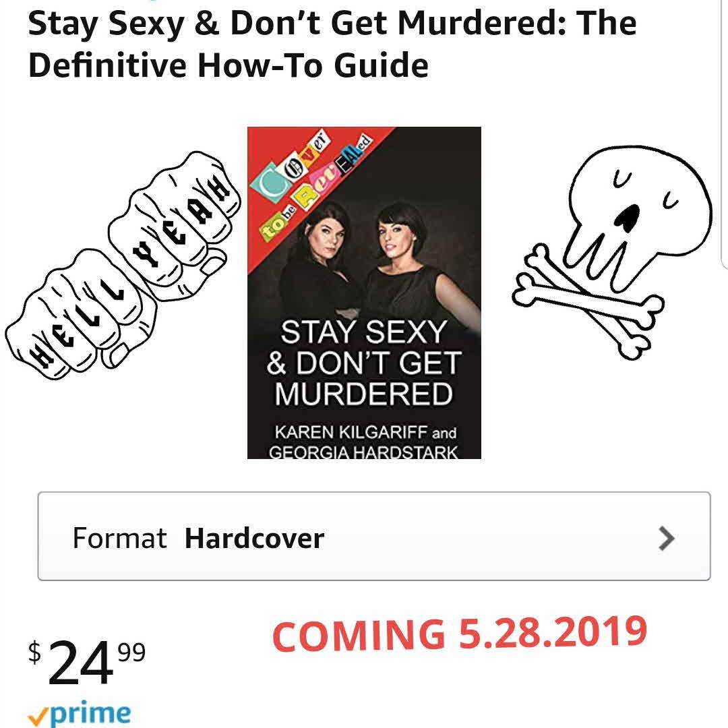Open the Stay Sexy product title heading

[332, 43]
